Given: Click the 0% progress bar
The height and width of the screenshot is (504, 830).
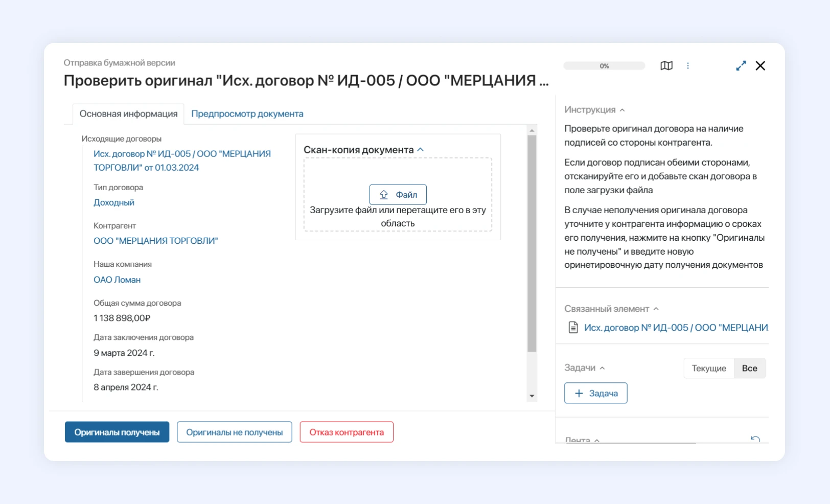Looking at the screenshot, I should [604, 65].
